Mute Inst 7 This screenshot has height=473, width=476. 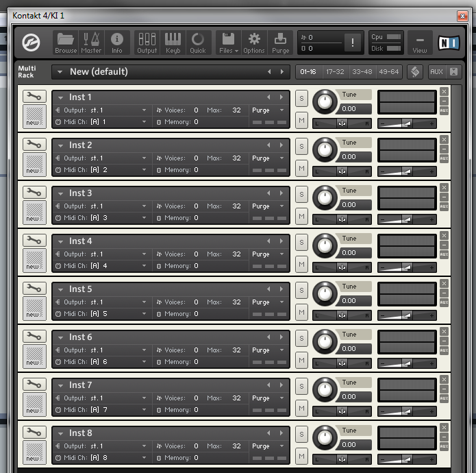(x=301, y=409)
